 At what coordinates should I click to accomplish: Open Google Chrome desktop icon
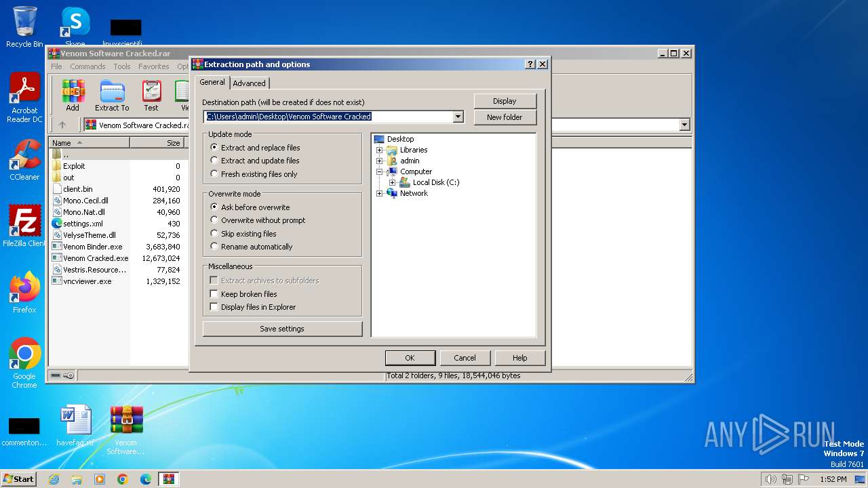click(24, 363)
